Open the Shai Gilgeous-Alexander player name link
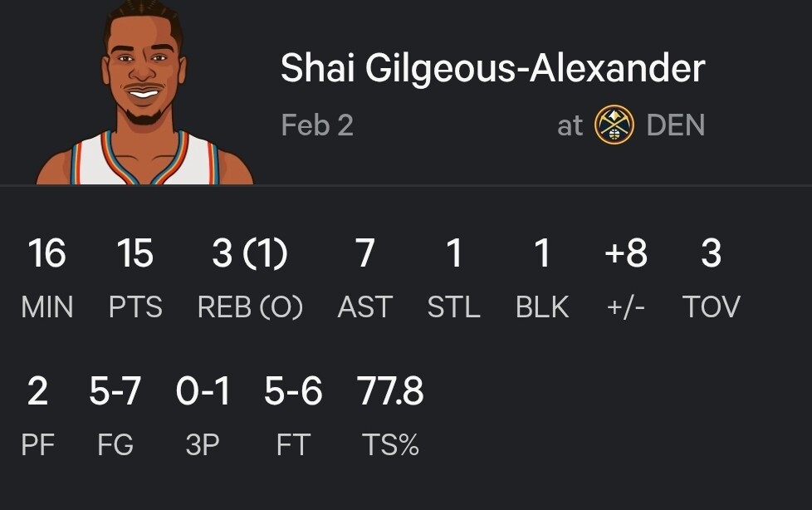The height and width of the screenshot is (510, 812). click(x=492, y=68)
